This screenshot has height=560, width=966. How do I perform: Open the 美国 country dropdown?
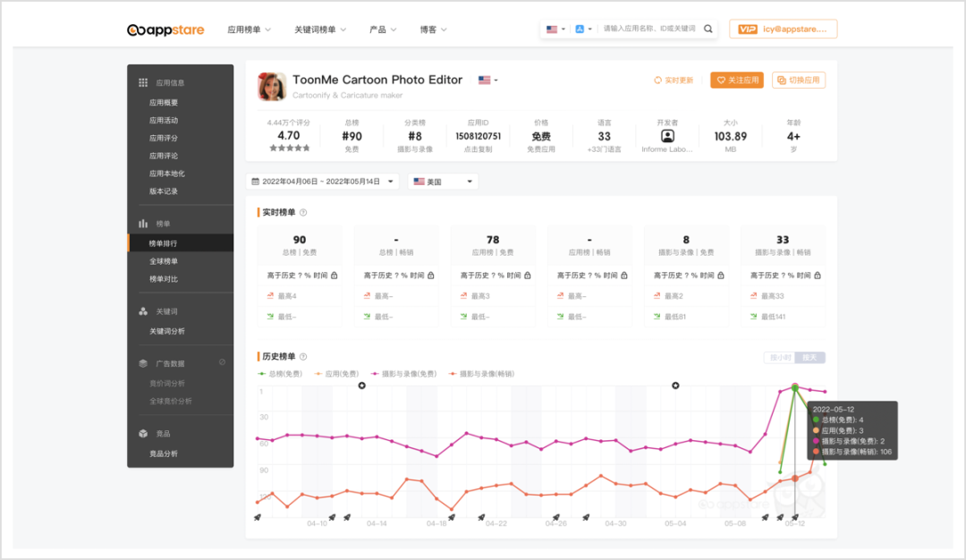443,182
